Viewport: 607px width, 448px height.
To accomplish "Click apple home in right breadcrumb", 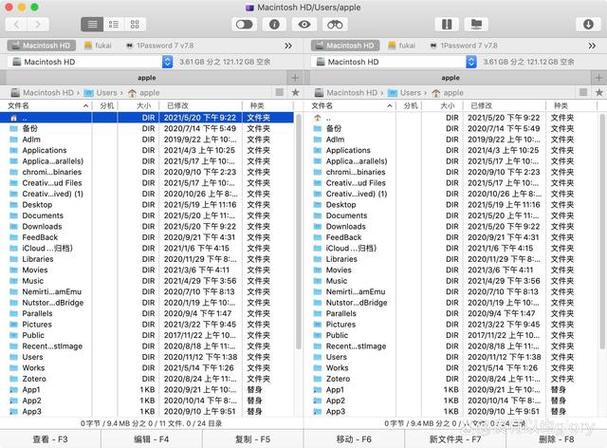I will 449,93.
